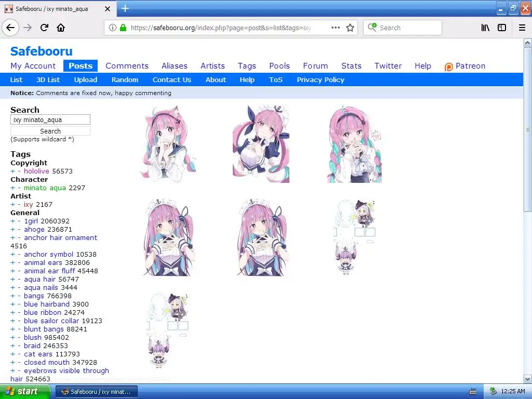The width and height of the screenshot is (532, 399).
Task: Click the hololive copyright tag
Action: tap(36, 171)
